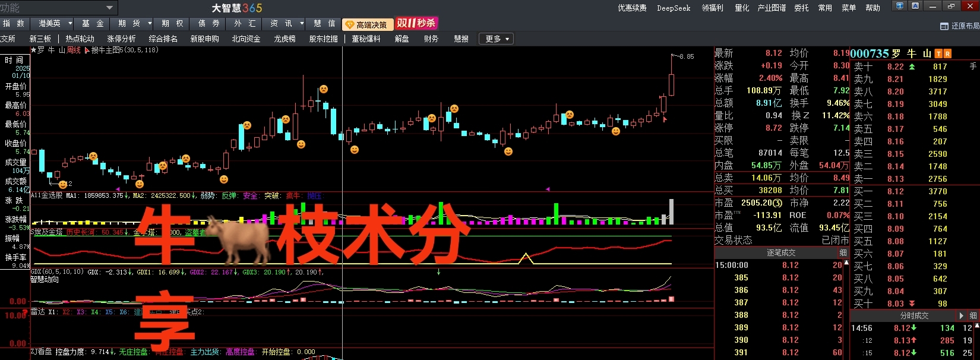This screenshot has height=360, width=980.
Task: Open 领福利 menu
Action: click(x=712, y=8)
